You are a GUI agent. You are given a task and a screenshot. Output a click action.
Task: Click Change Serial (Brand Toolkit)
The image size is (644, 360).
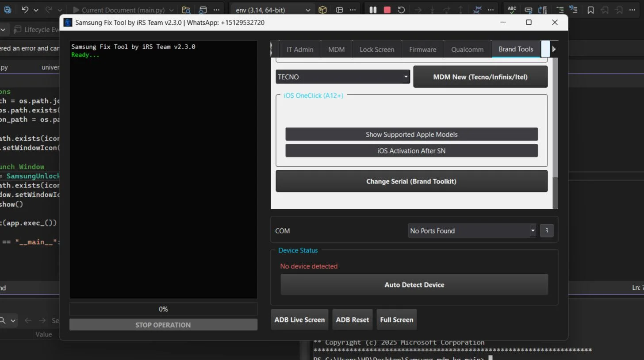click(411, 181)
